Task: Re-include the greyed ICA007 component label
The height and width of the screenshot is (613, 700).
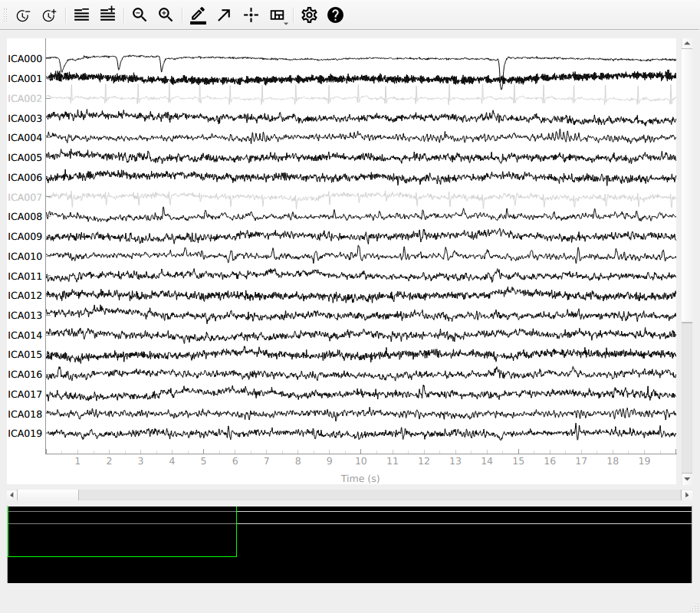Action: click(x=25, y=197)
